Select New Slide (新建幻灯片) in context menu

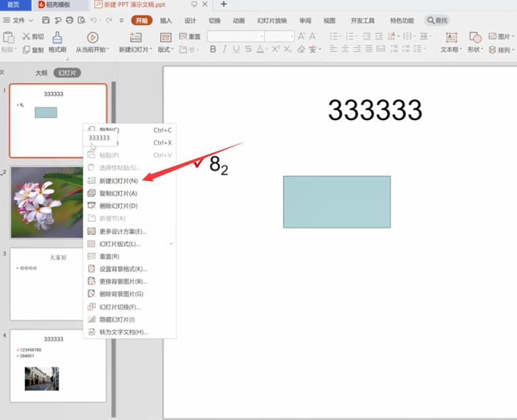(118, 181)
